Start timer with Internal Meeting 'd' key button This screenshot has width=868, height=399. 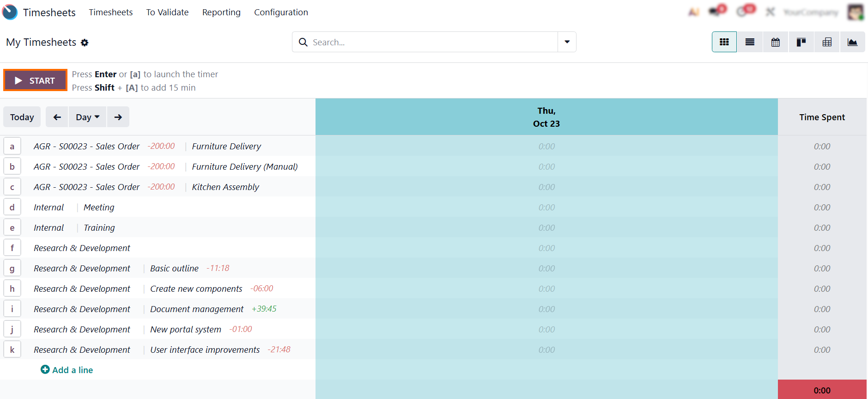(12, 207)
